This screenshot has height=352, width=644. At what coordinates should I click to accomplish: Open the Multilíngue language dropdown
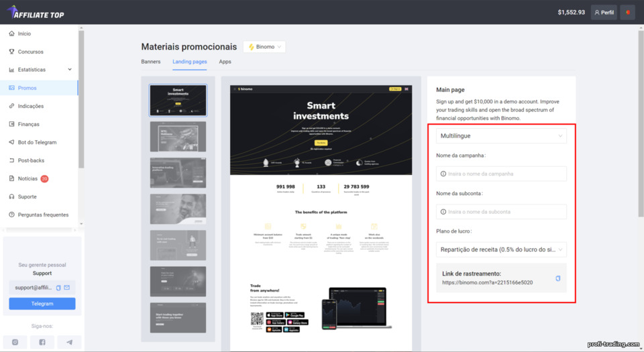pyautogui.click(x=502, y=136)
